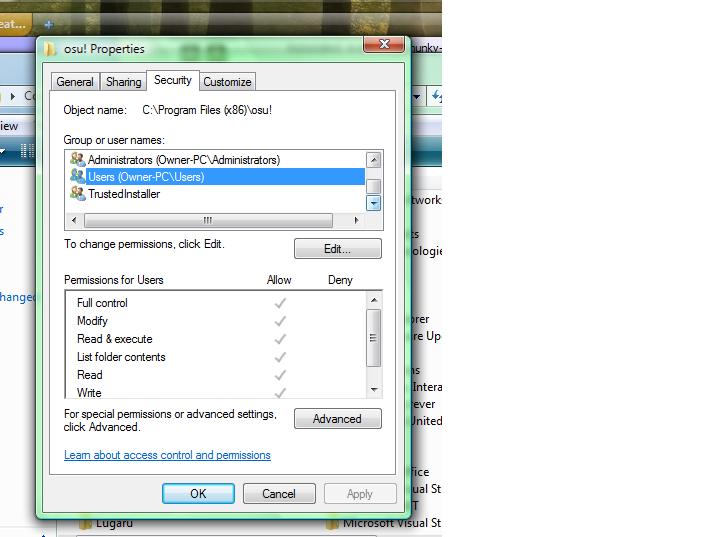This screenshot has width=720, height=537.
Task: Click the List folder contents label
Action: pos(121,357)
